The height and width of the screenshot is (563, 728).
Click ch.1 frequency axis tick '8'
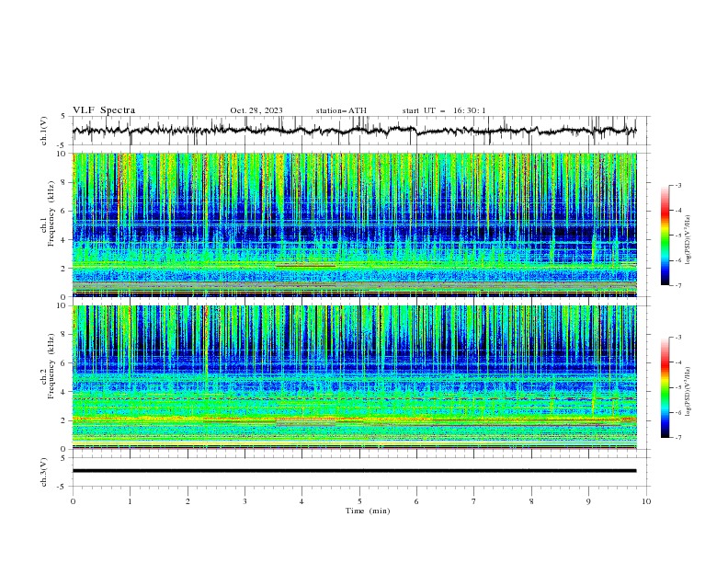point(64,182)
